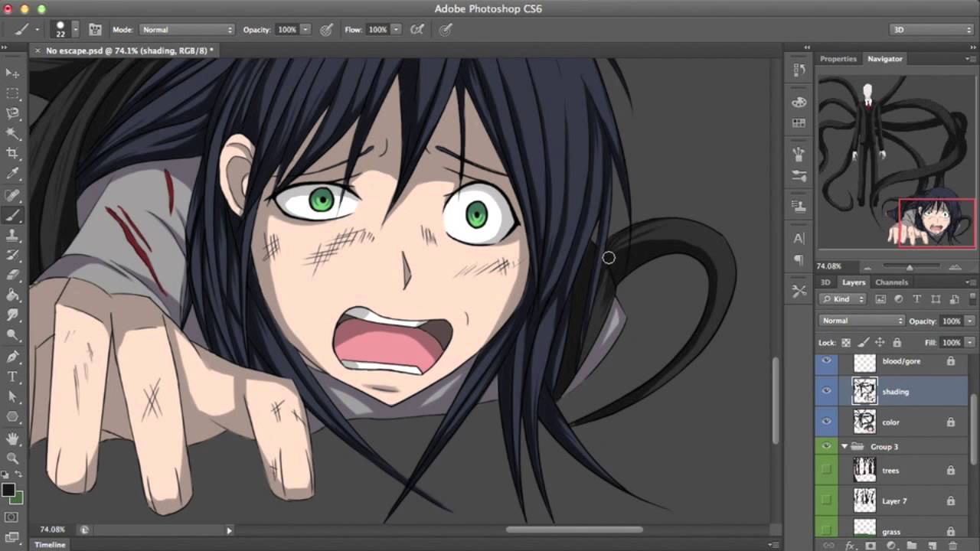The width and height of the screenshot is (980, 551).
Task: Collapse the Group 3 folder
Action: 844,446
